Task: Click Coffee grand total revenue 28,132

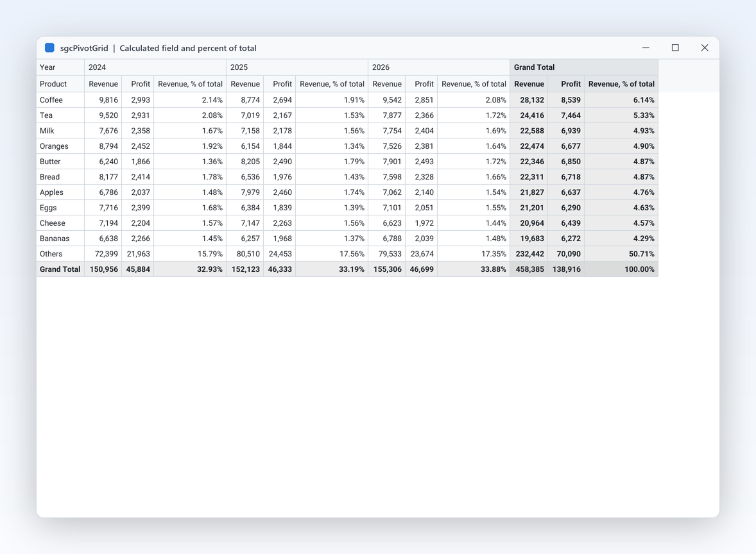Action: point(529,100)
